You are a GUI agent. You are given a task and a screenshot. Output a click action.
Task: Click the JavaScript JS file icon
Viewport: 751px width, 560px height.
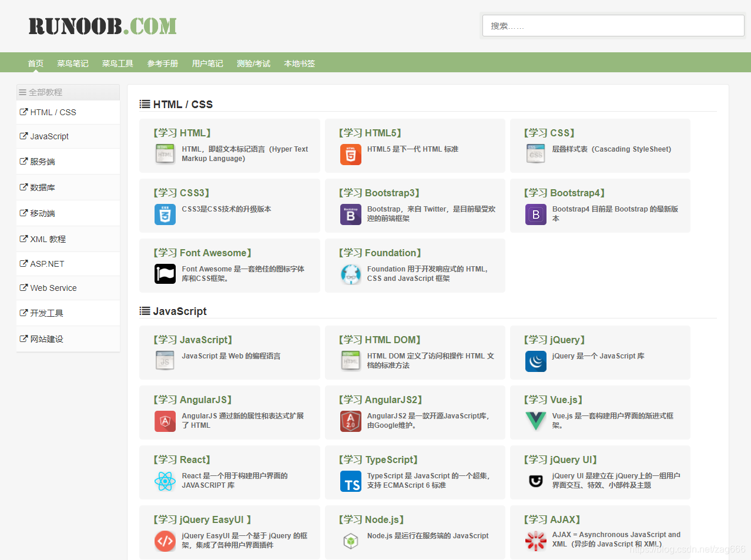(x=165, y=361)
